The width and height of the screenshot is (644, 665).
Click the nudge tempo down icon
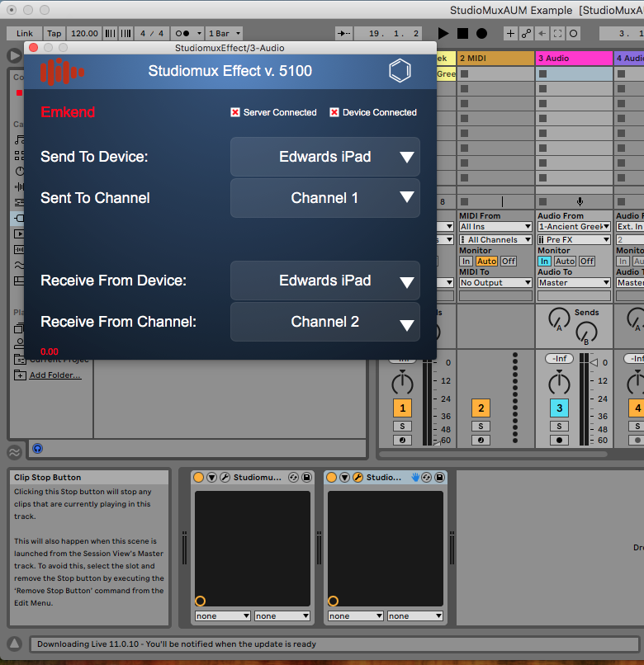tap(111, 33)
